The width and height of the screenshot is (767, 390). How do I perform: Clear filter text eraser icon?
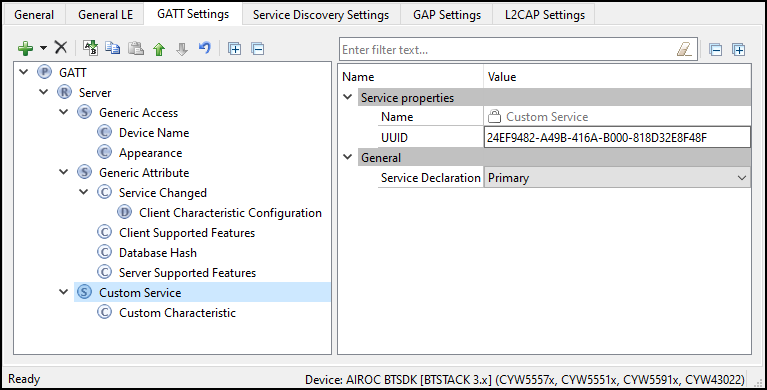(x=684, y=49)
